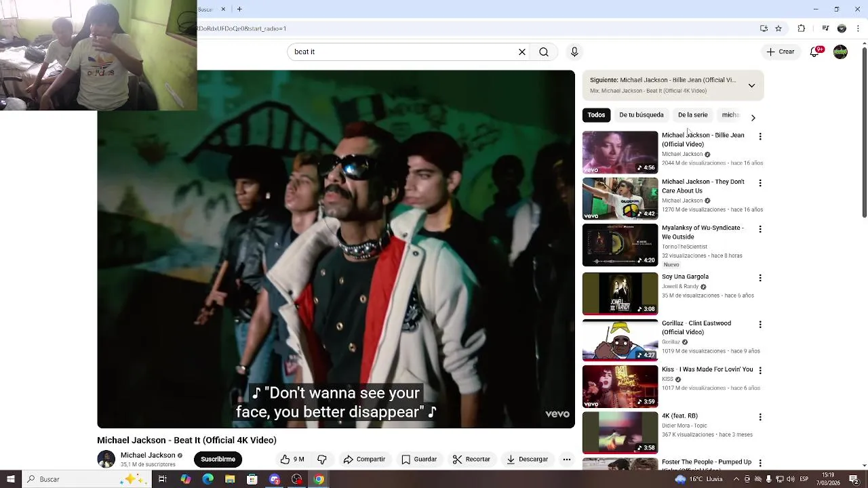
Task: Open the volume control in the tray
Action: pyautogui.click(x=791, y=479)
